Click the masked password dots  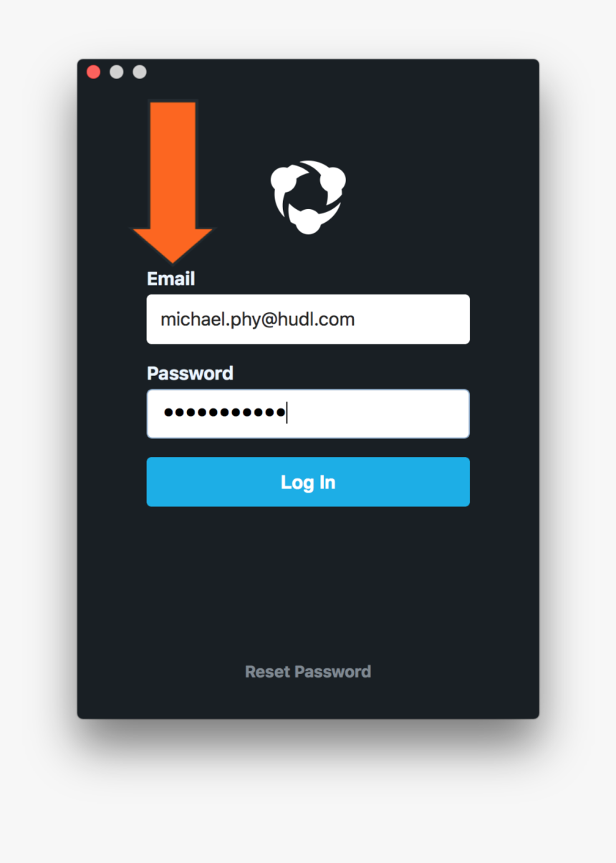point(224,413)
